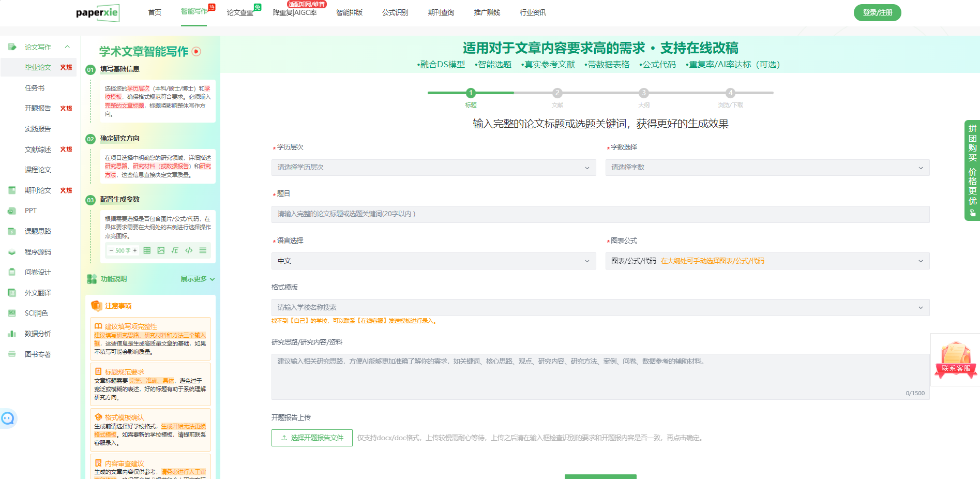Screen dimensions: 980x479
Task: Increase word count with the plus stepper
Action: pyautogui.click(x=135, y=250)
